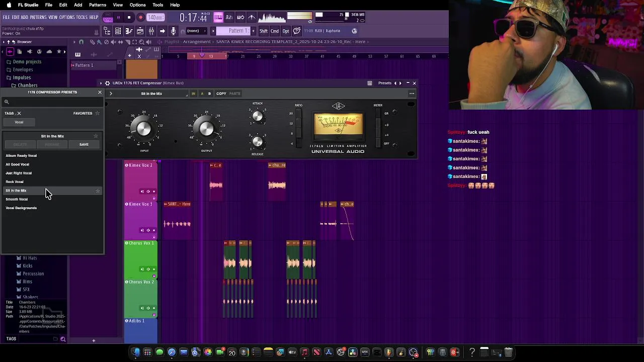
Task: Click the Cmd modifier button
Action: (x=275, y=31)
